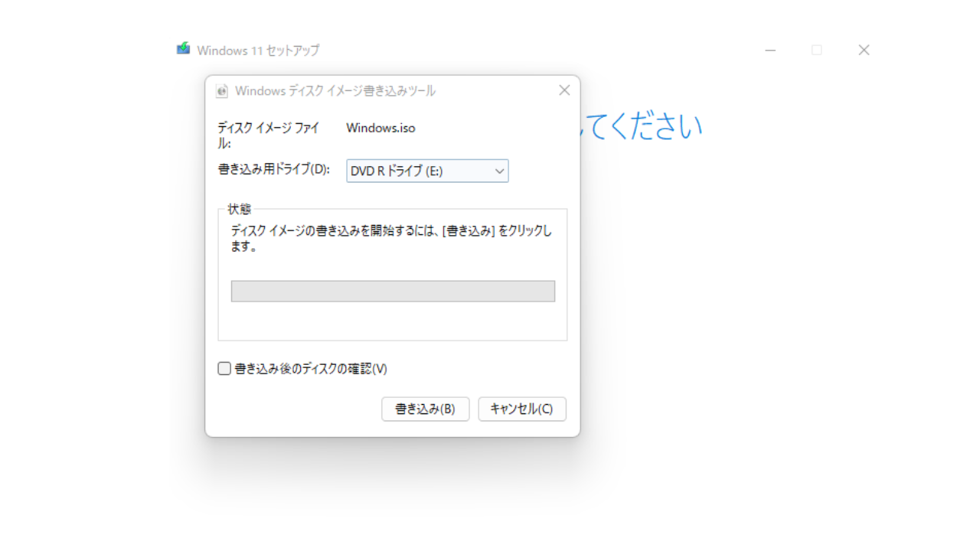Click the Windows.iso file name text
The image size is (980, 551).
[x=381, y=128]
